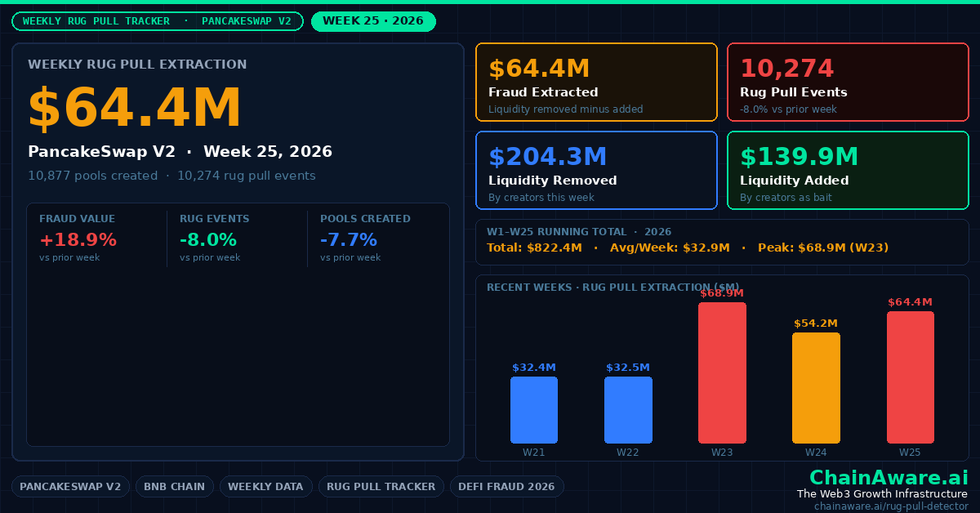Screen dimensions: 980x513
Task: Click the 'PancakeSwap V2 · Week 25, 2026' subtitle
Action: 180,152
